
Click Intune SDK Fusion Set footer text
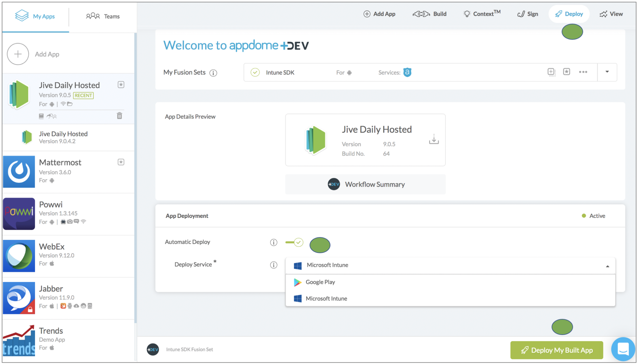(x=190, y=349)
